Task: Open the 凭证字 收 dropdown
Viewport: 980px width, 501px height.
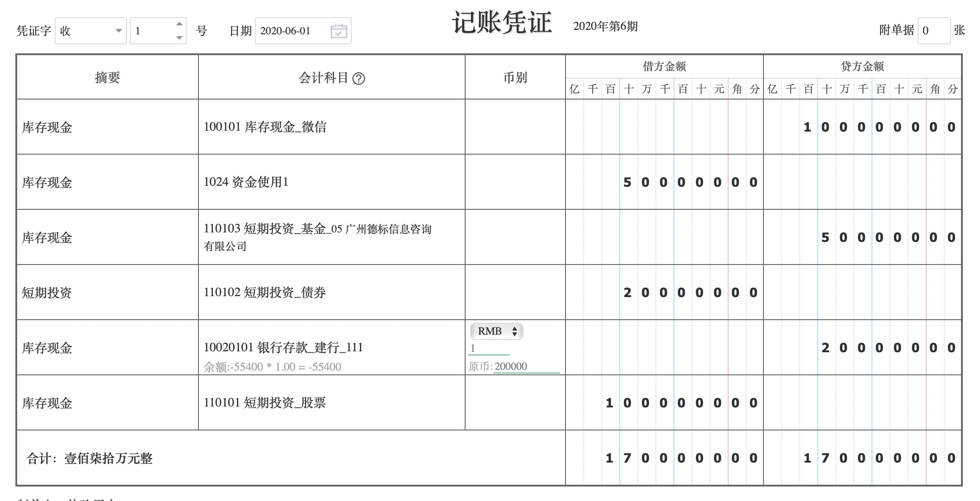Action: coord(90,31)
